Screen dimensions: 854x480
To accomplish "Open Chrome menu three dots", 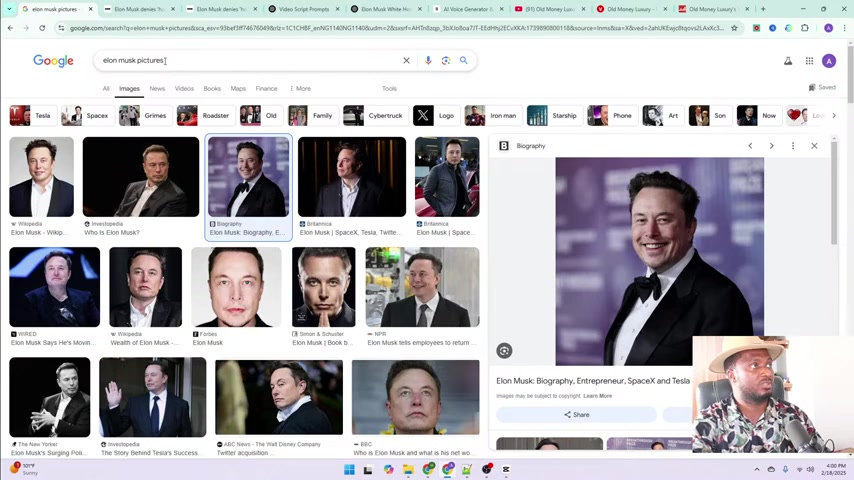I will click(844, 28).
